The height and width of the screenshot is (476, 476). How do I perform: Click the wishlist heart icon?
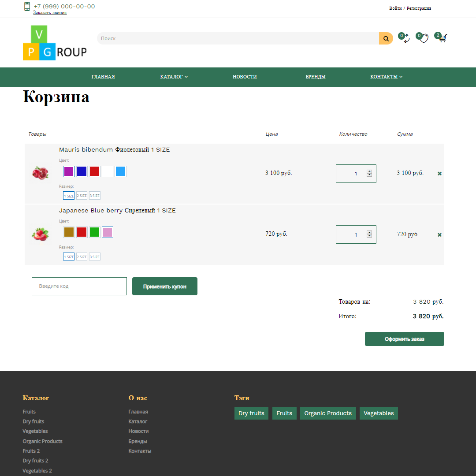pos(424,39)
